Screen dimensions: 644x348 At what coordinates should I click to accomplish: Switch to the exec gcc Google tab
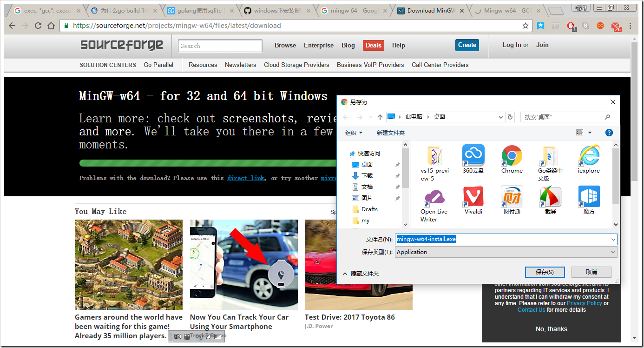pyautogui.click(x=48, y=11)
